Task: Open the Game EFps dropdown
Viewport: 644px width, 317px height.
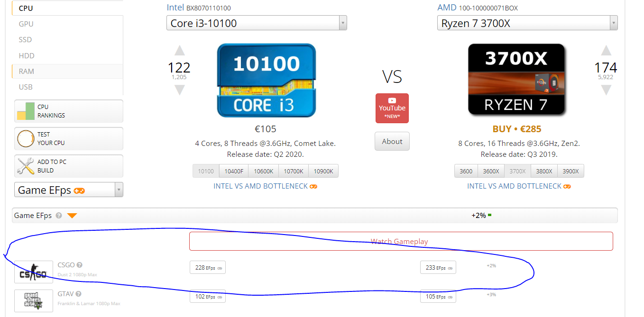Action: coord(69,190)
